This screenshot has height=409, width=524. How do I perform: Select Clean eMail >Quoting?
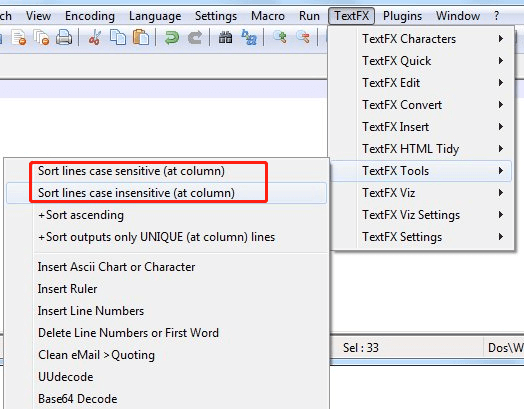coord(166,355)
